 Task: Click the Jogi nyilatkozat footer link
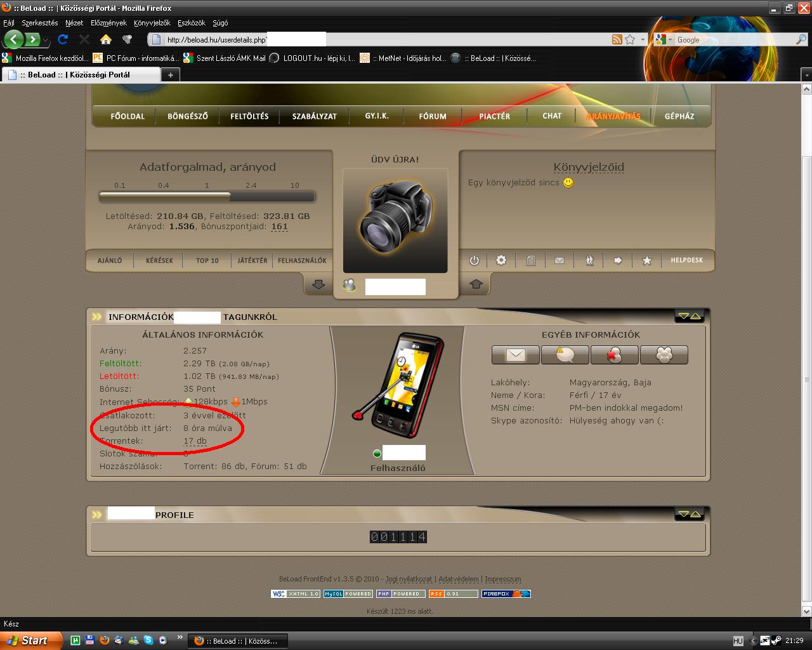click(x=409, y=579)
